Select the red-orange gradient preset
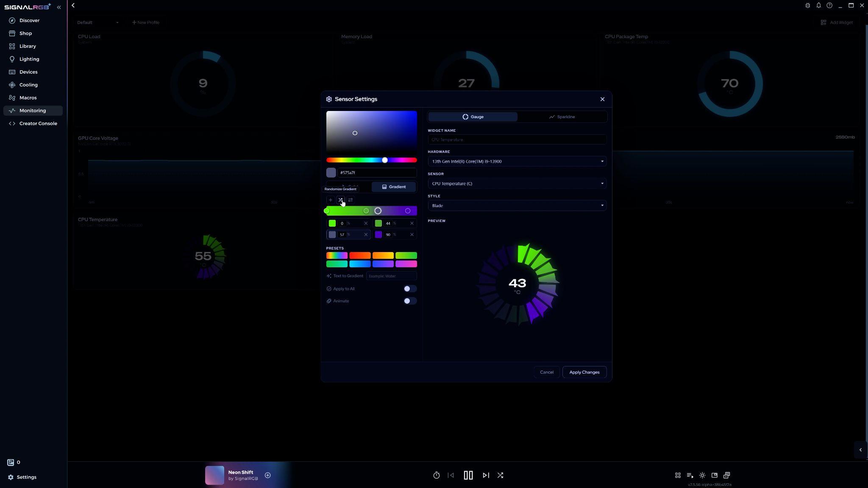This screenshot has width=868, height=488. coord(360,255)
